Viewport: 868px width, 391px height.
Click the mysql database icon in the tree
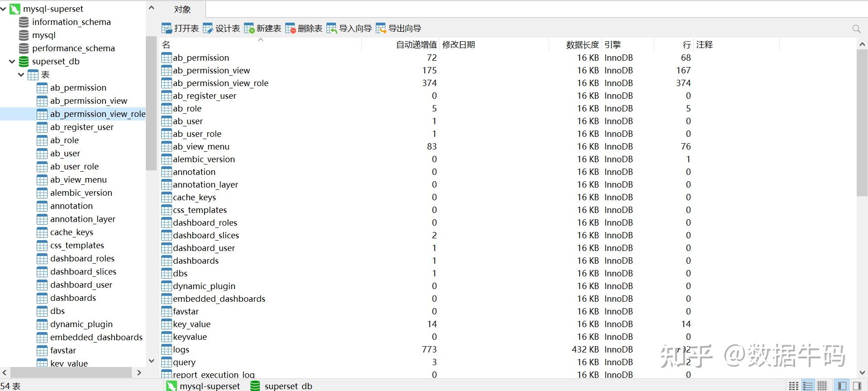click(x=24, y=35)
